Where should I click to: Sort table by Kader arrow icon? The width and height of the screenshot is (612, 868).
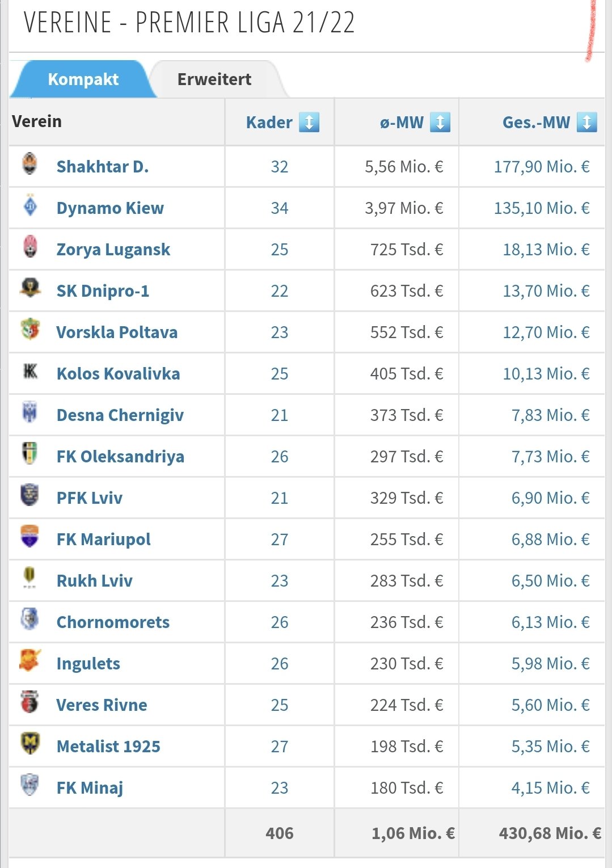click(309, 122)
